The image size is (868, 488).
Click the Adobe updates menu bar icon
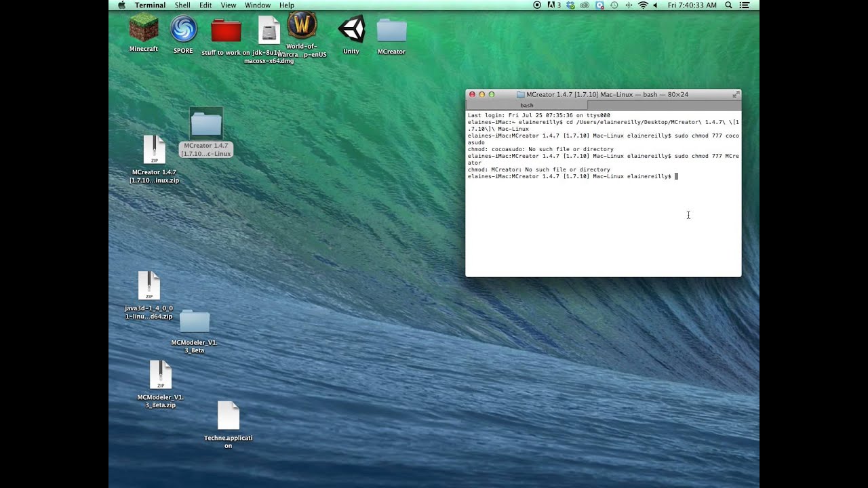pyautogui.click(x=554, y=5)
